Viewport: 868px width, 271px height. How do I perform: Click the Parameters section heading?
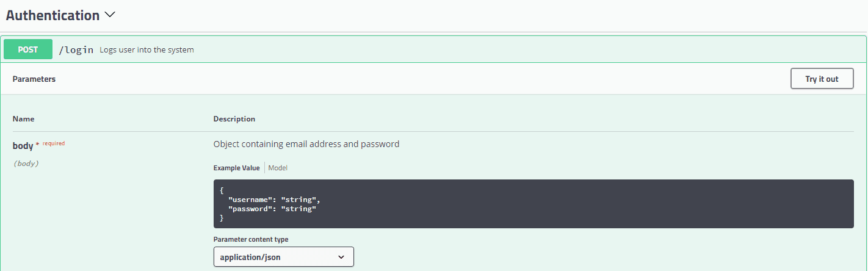coord(34,79)
